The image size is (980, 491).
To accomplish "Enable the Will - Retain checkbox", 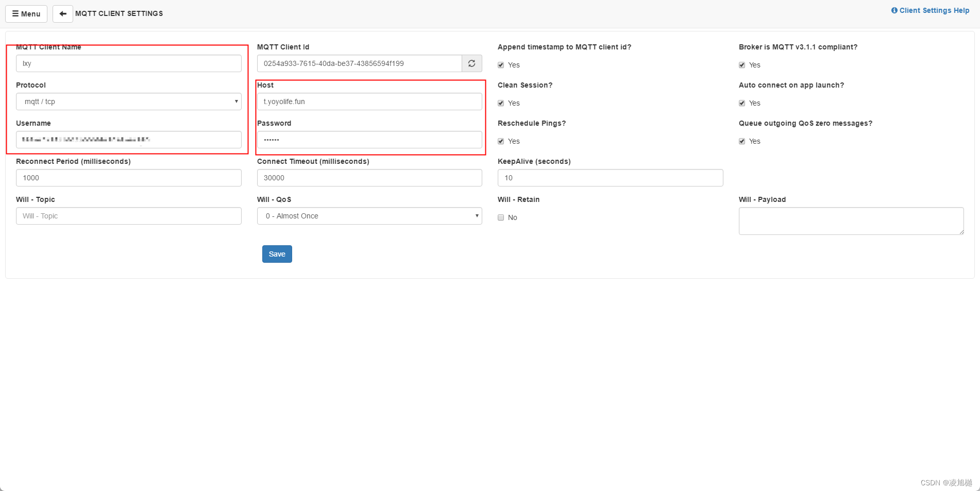I will (x=500, y=217).
